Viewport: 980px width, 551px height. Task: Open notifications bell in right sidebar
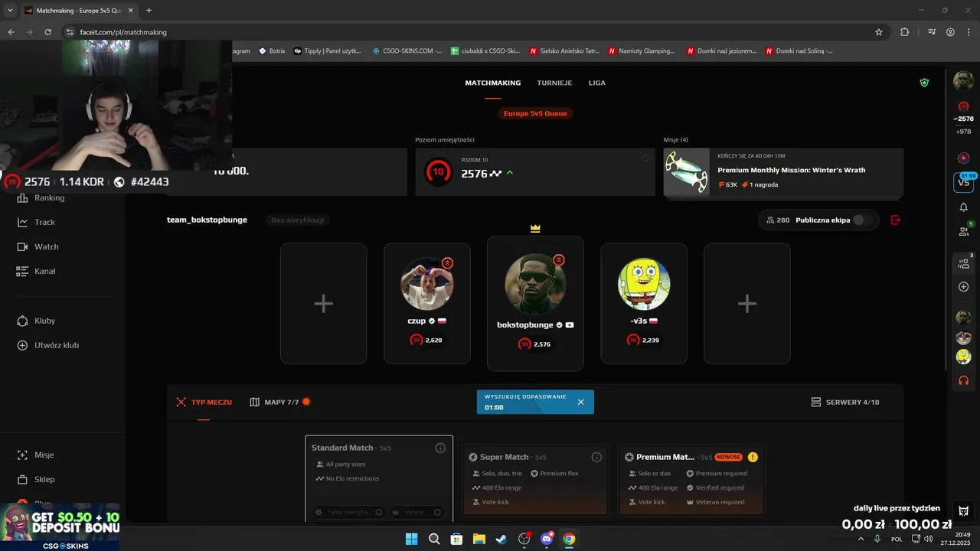(963, 207)
